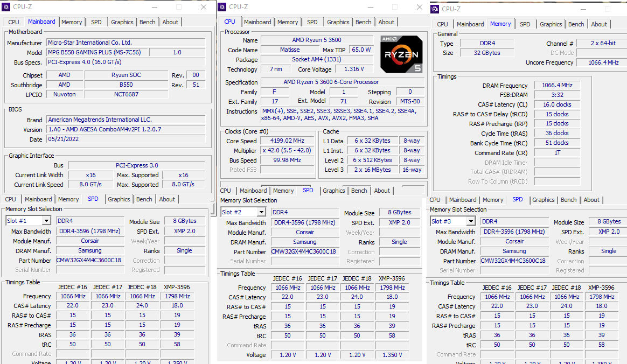Open the About tab in the Mainboard window
This screenshot has height=364, width=627.
pos(170,22)
